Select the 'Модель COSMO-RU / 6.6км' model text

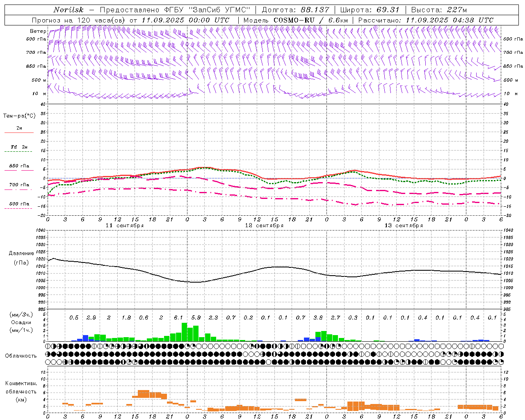[x=296, y=20]
